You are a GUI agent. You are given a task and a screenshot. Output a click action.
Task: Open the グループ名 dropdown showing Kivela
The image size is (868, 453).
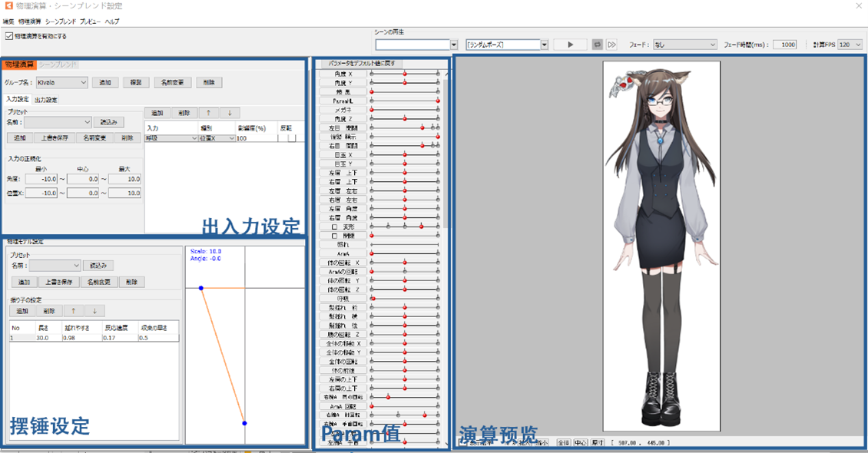[x=61, y=82]
